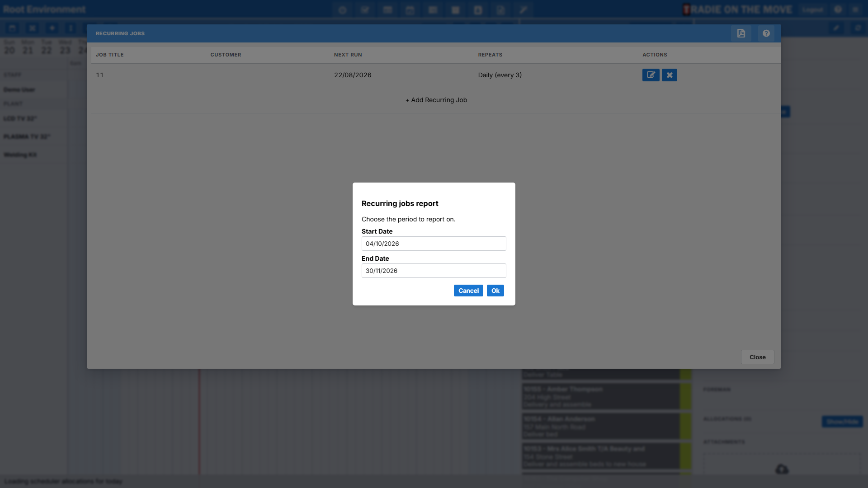Export recurring jobs to PDF icon
This screenshot has height=488, width=868.
tap(741, 33)
